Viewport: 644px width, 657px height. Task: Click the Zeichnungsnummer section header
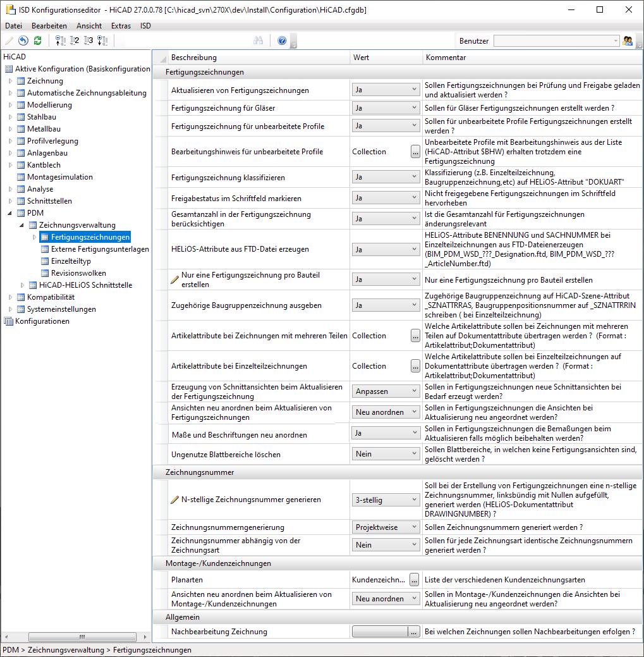398,472
